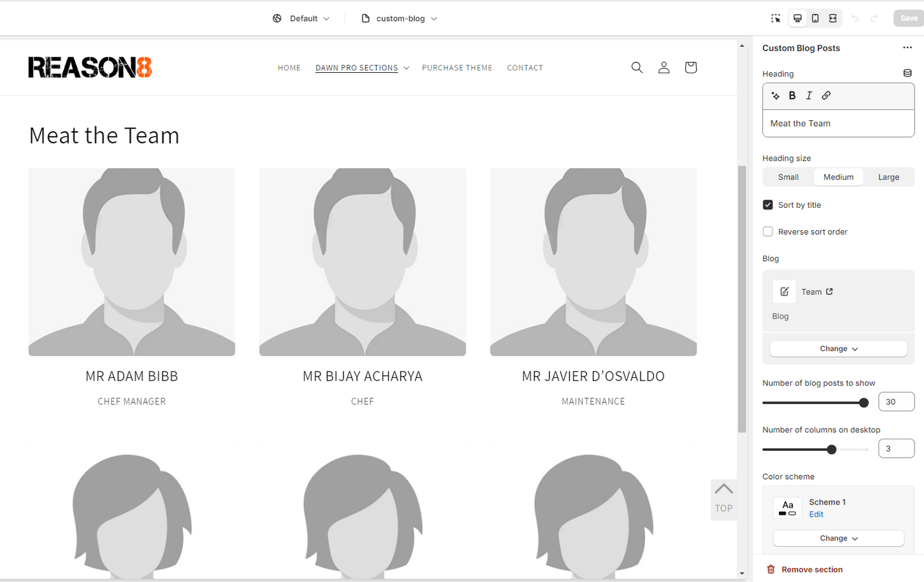The height and width of the screenshot is (582, 924).
Task: Expand the Change blog dropdown
Action: tap(838, 349)
